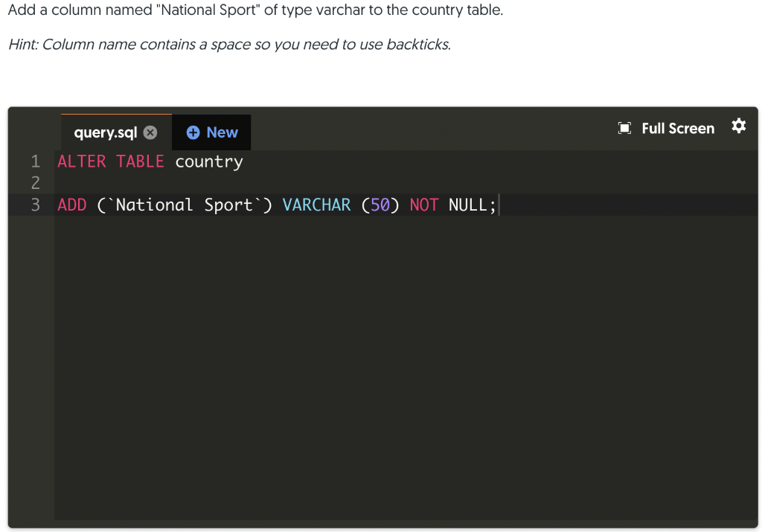Place cursor on the ALTER TABLE keyword
Viewport: 762px width, 532px height.
pos(110,161)
